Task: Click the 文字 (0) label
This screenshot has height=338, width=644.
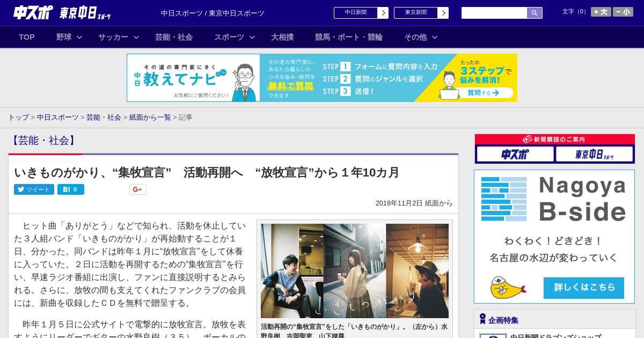Action: 575,11
